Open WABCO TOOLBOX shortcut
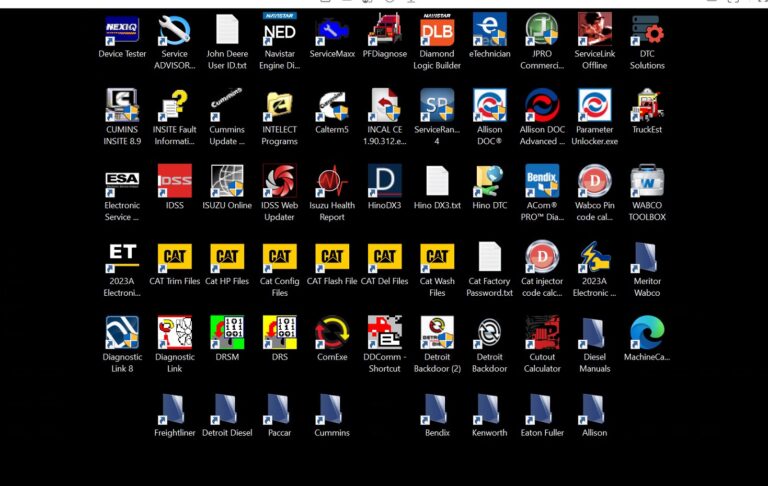This screenshot has width=768, height=486. tap(647, 181)
